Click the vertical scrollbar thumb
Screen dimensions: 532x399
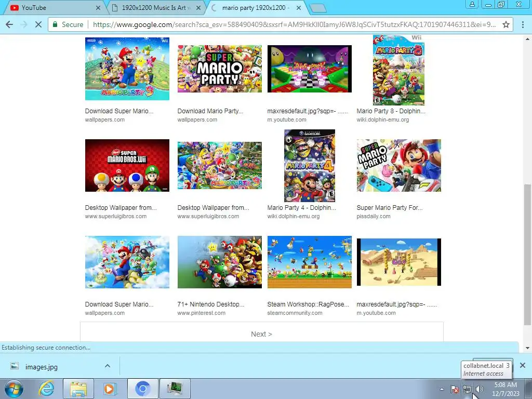click(528, 255)
